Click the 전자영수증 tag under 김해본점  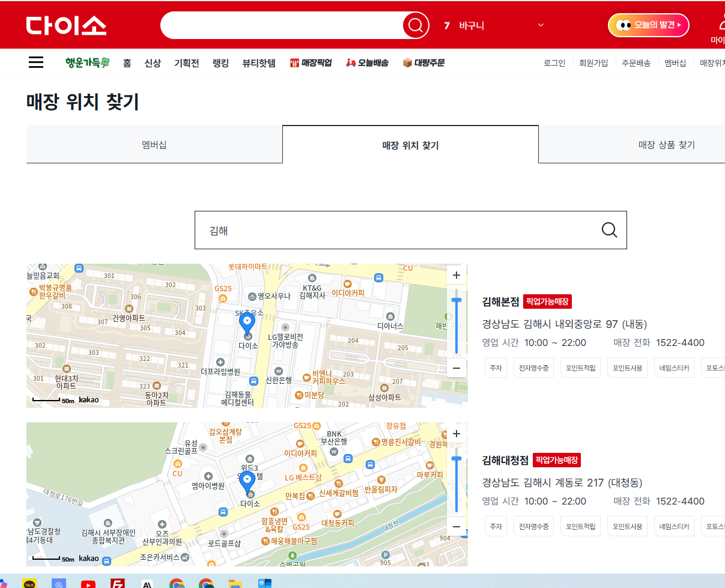pos(534,368)
